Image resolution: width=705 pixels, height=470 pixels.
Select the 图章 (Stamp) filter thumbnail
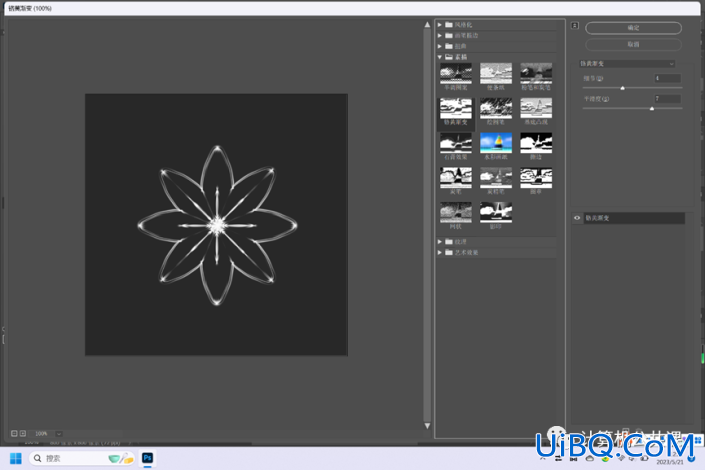click(x=536, y=178)
